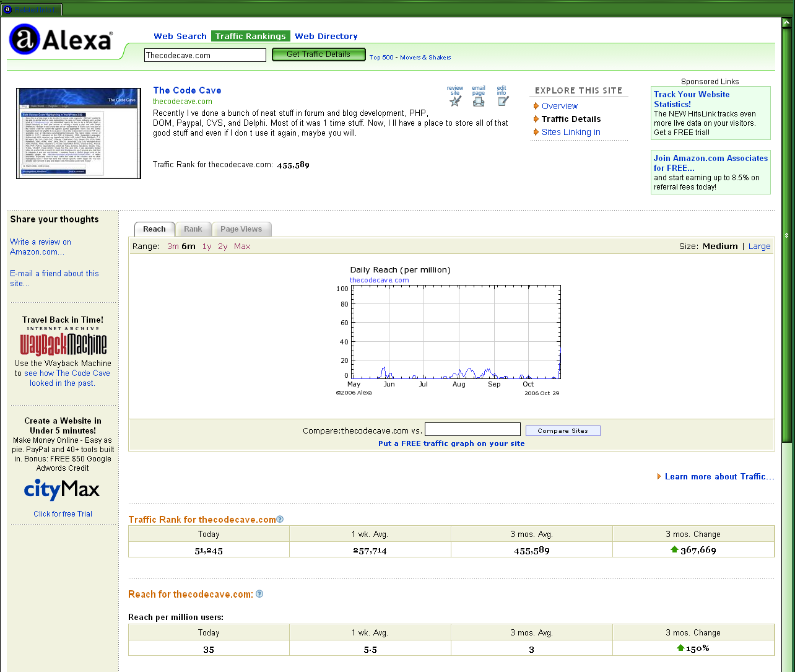Open the Web Directory tab
Screen dimensions: 795x672
326,36
